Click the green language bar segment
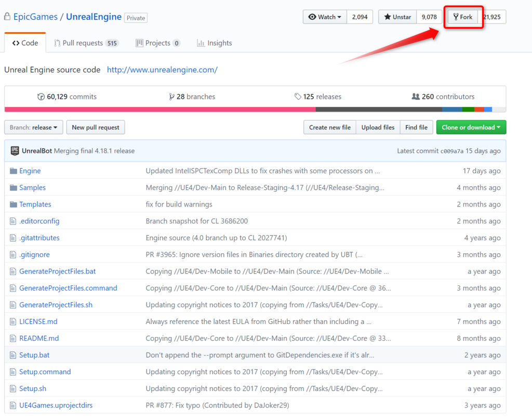Viewport: 532px width, 417px height. [468, 109]
